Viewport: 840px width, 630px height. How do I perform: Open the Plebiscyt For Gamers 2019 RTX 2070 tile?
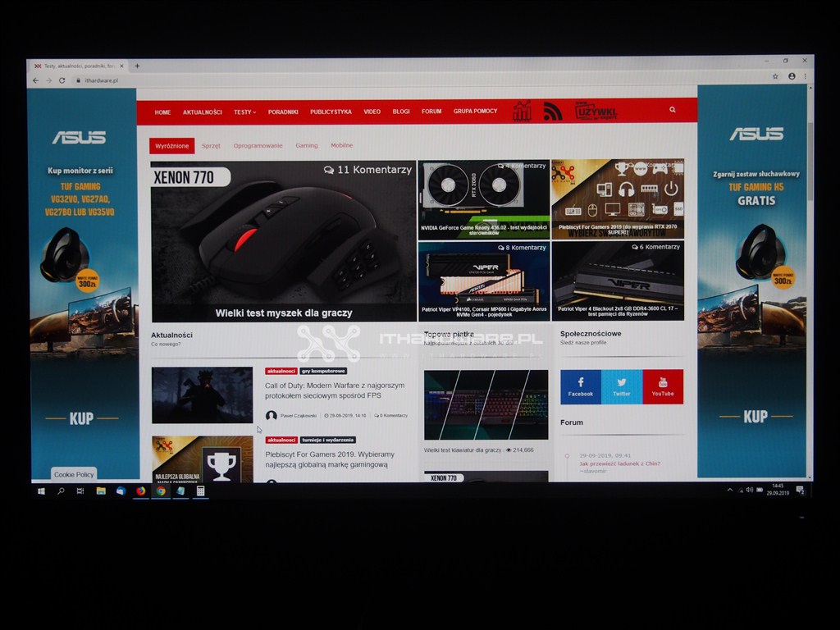pos(618,199)
